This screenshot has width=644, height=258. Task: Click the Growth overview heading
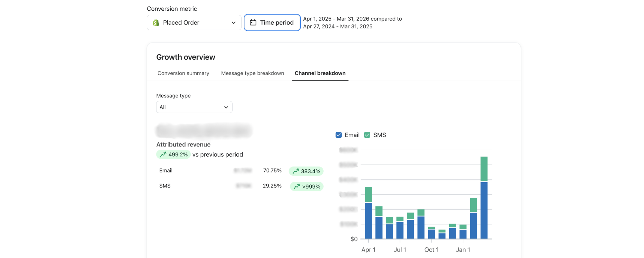(x=186, y=57)
